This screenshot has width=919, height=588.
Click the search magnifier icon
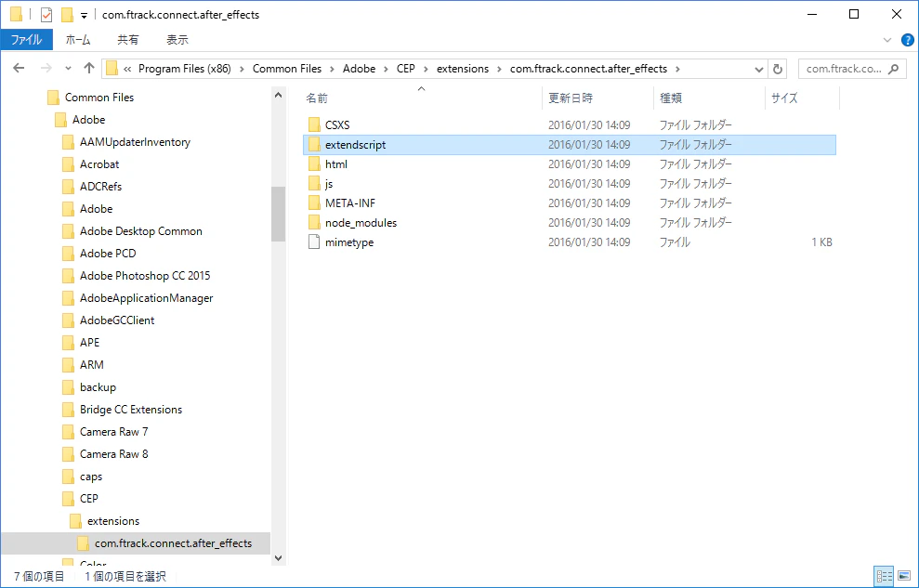click(893, 69)
